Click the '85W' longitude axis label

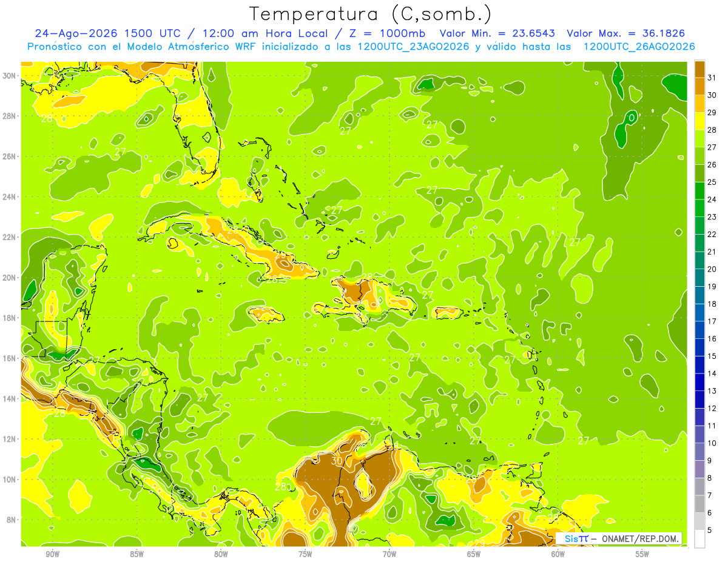[136, 554]
